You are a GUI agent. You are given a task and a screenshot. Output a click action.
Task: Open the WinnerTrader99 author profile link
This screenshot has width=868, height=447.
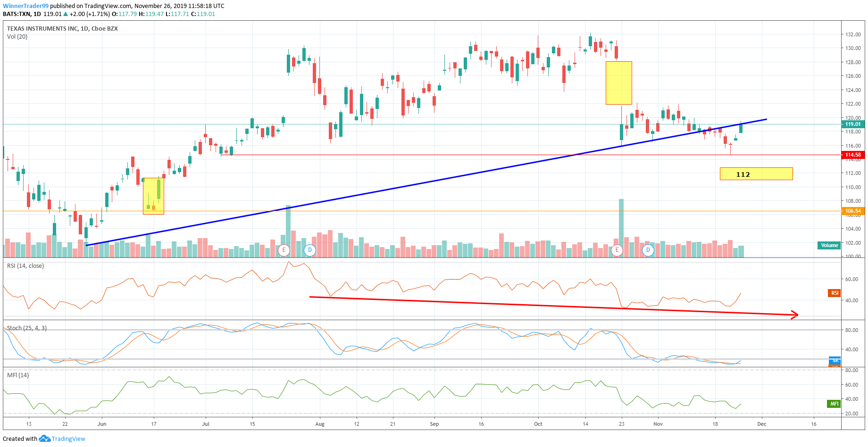pos(26,6)
